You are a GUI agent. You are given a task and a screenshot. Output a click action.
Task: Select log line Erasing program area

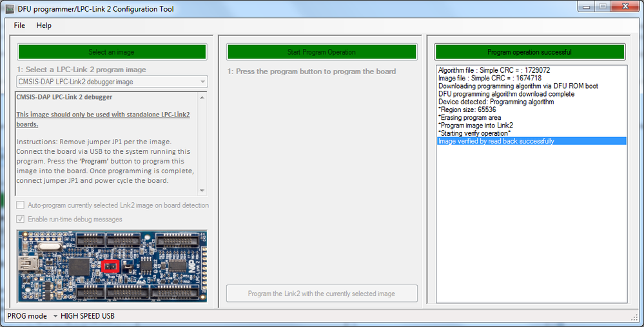click(x=531, y=117)
